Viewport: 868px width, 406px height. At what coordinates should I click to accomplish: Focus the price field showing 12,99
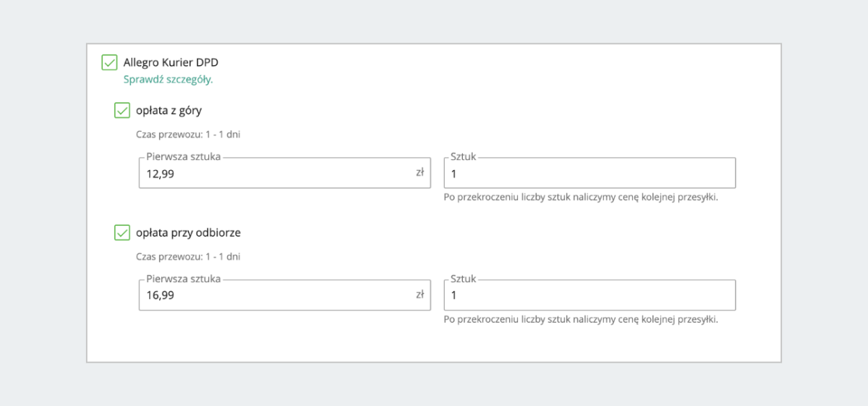point(275,174)
